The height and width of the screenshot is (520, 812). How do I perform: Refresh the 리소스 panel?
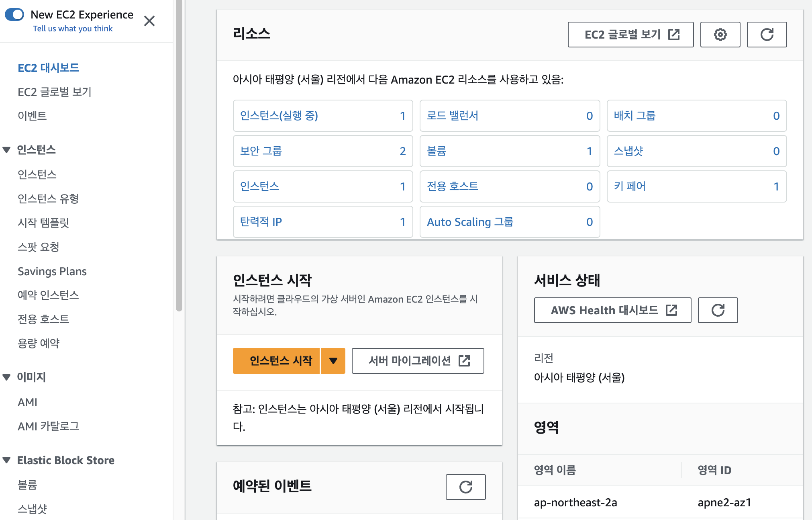766,35
